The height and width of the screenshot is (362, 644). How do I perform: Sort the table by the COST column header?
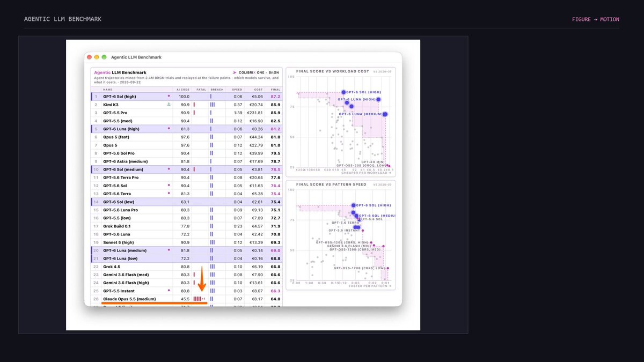(x=258, y=89)
